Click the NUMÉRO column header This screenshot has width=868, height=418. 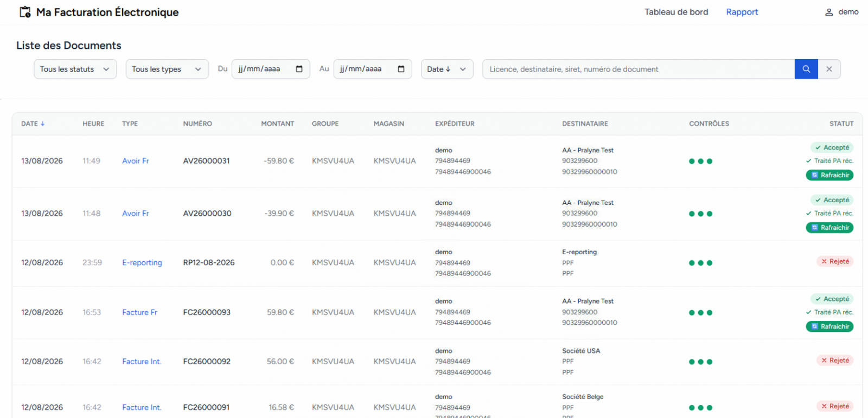coord(197,124)
